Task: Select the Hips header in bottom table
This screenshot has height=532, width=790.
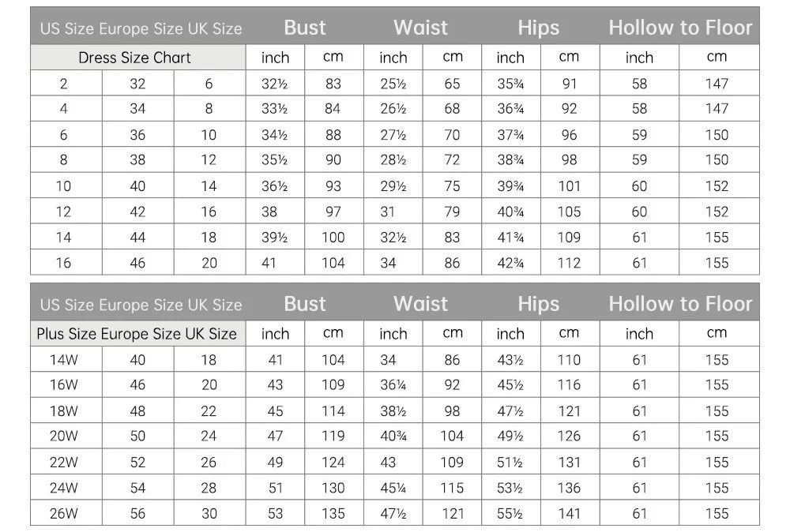Action: pos(539,304)
